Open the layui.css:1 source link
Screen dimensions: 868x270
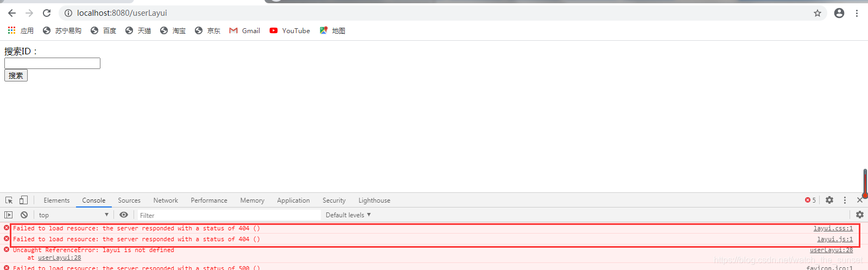833,229
